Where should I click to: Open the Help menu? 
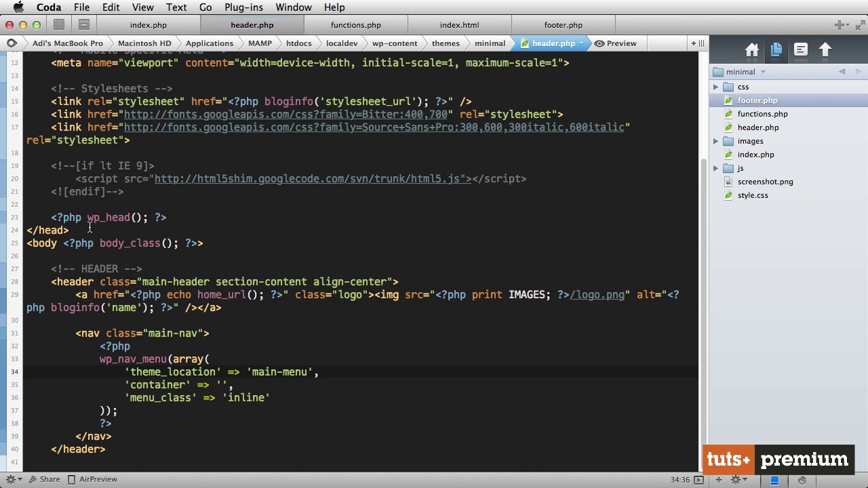point(334,7)
